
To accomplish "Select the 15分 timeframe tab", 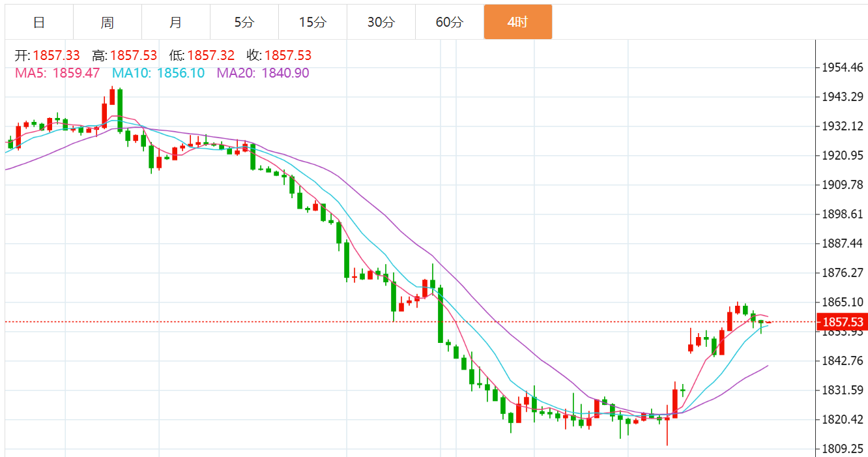I will [x=313, y=22].
